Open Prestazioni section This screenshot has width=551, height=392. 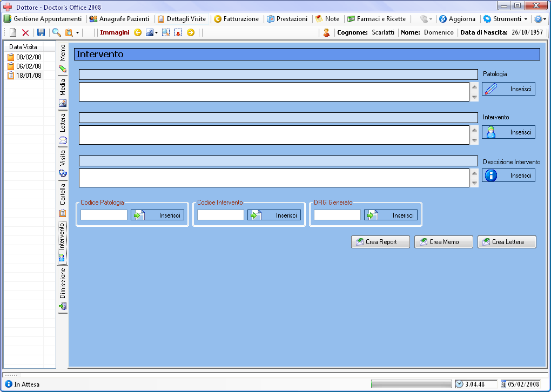tap(287, 19)
